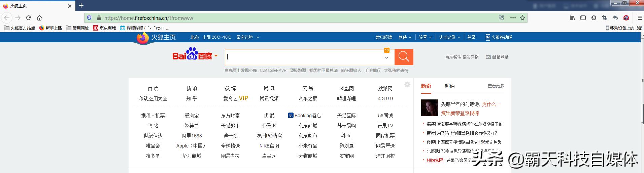Click the forward navigation arrow
The image size is (644, 173).
[x=18, y=18]
